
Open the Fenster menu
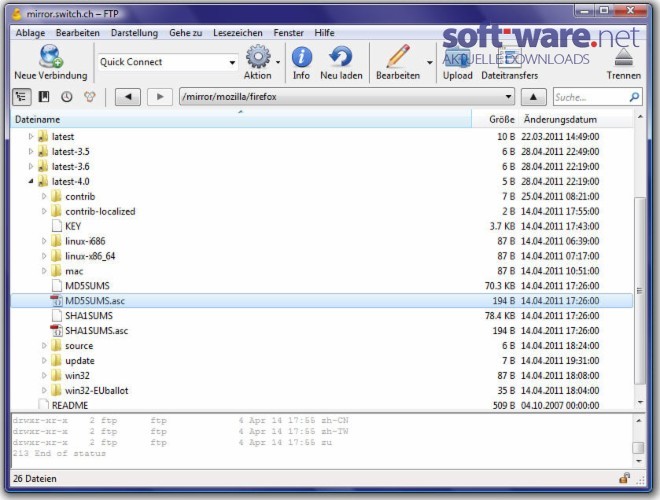click(x=288, y=33)
